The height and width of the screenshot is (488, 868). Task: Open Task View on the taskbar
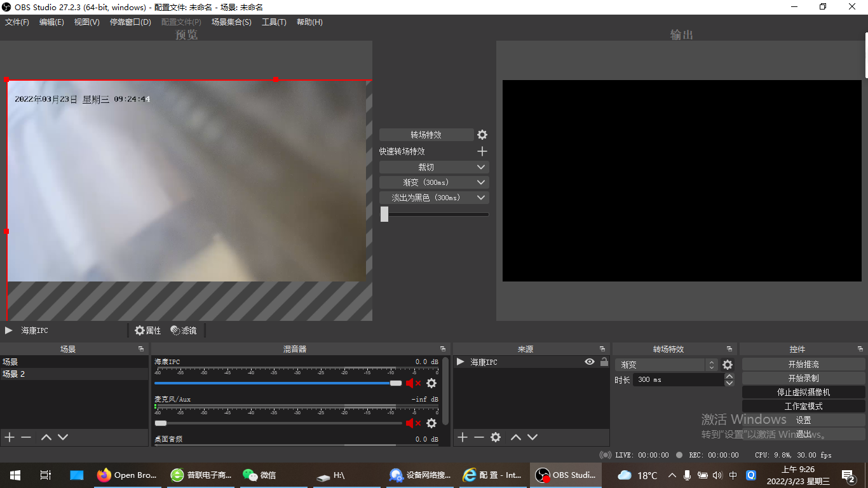coord(46,475)
